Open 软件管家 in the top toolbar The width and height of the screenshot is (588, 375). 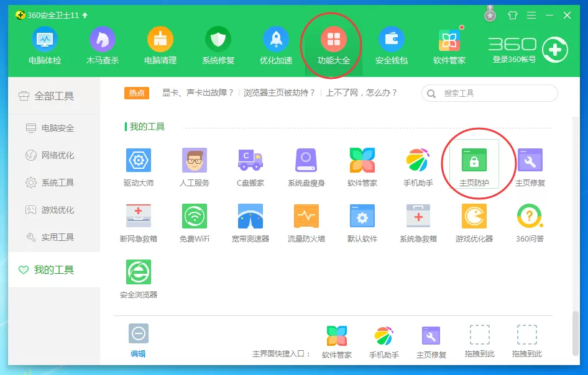click(x=449, y=46)
